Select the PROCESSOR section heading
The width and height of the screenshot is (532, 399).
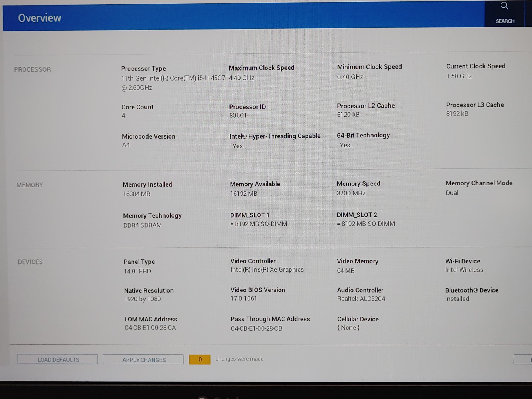pos(33,69)
